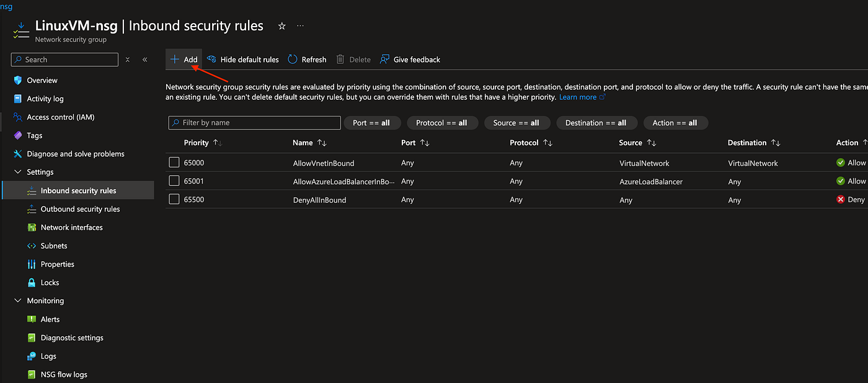Click the Overview shield icon
This screenshot has height=383, width=868.
(17, 81)
